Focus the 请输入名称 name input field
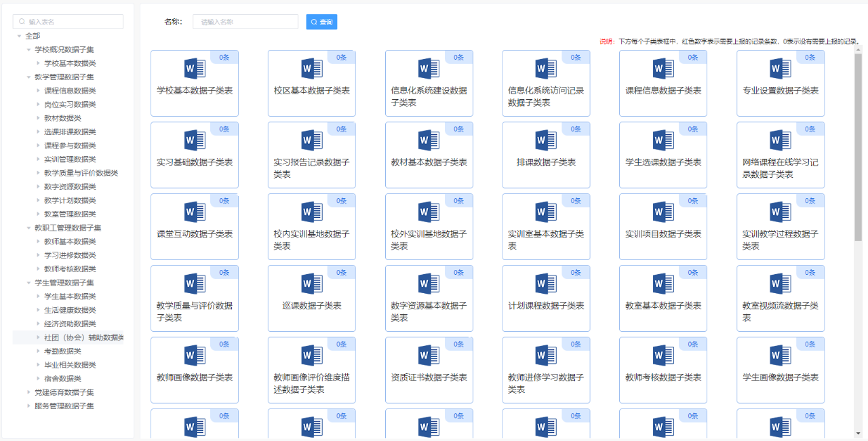868x441 pixels. (245, 22)
